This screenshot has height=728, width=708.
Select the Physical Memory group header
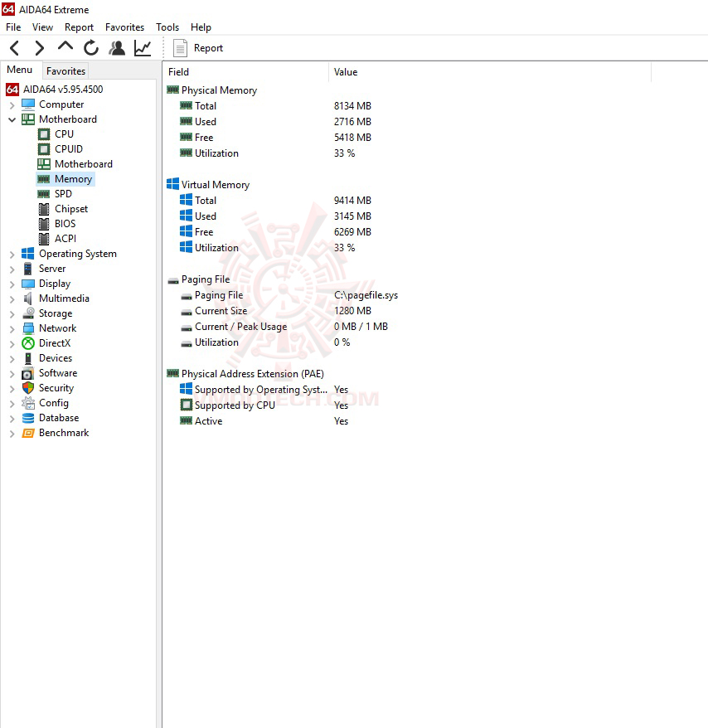point(211,90)
